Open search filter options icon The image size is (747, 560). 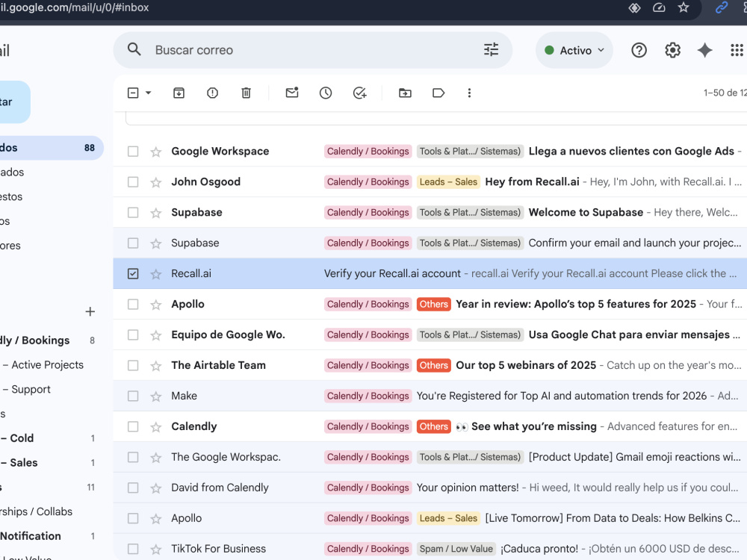click(x=491, y=49)
